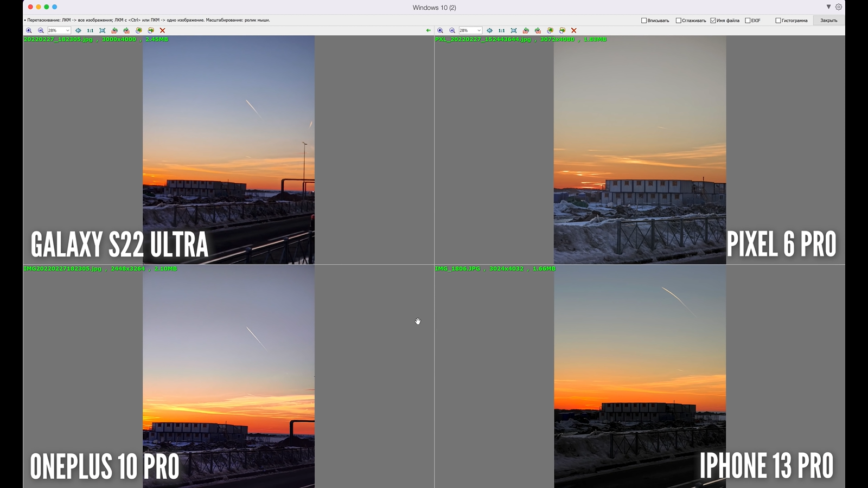Open the right 28% zoom dropdown
The image size is (868, 488).
point(478,30)
